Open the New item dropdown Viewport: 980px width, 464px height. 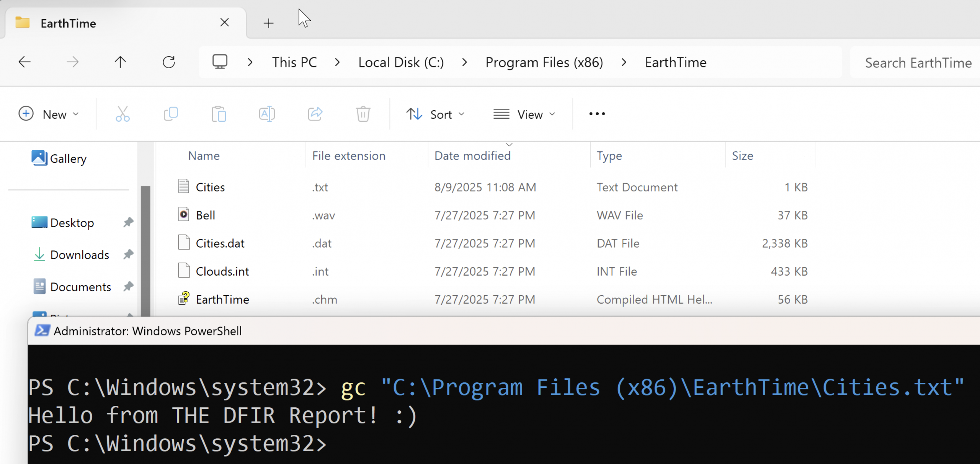pyautogui.click(x=49, y=114)
